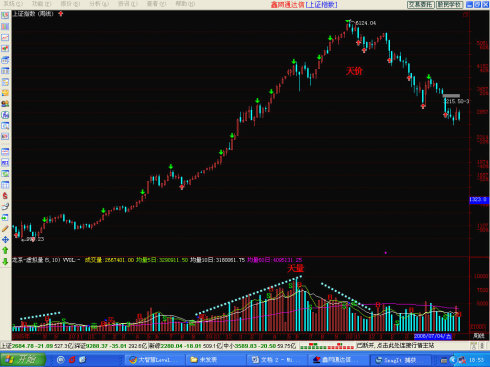Click the red arrow beside 上证指数 title

pos(61,14)
